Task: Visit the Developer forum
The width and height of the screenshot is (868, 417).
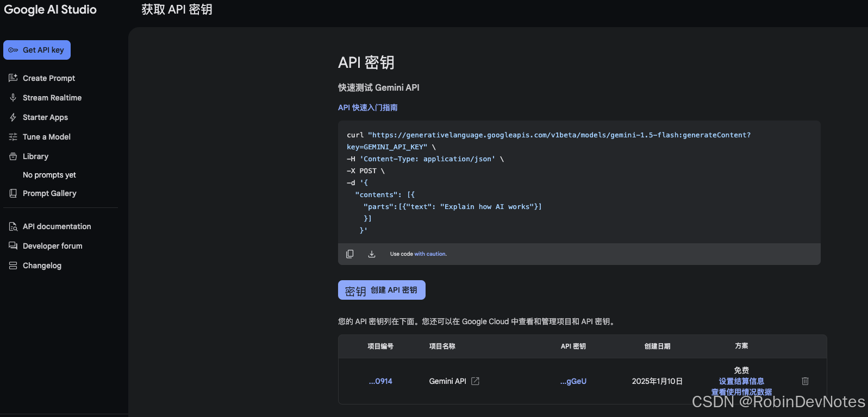Action: pos(53,246)
